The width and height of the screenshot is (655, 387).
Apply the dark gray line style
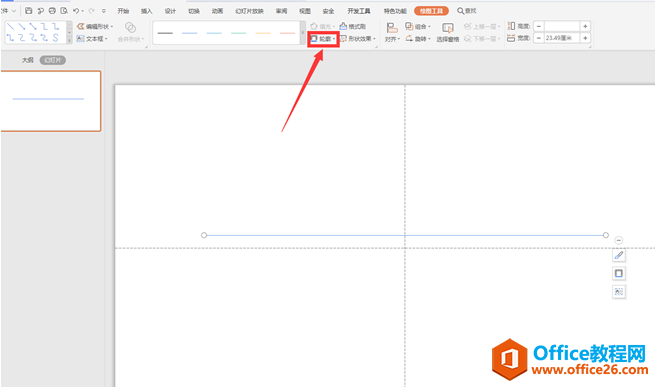(x=165, y=33)
